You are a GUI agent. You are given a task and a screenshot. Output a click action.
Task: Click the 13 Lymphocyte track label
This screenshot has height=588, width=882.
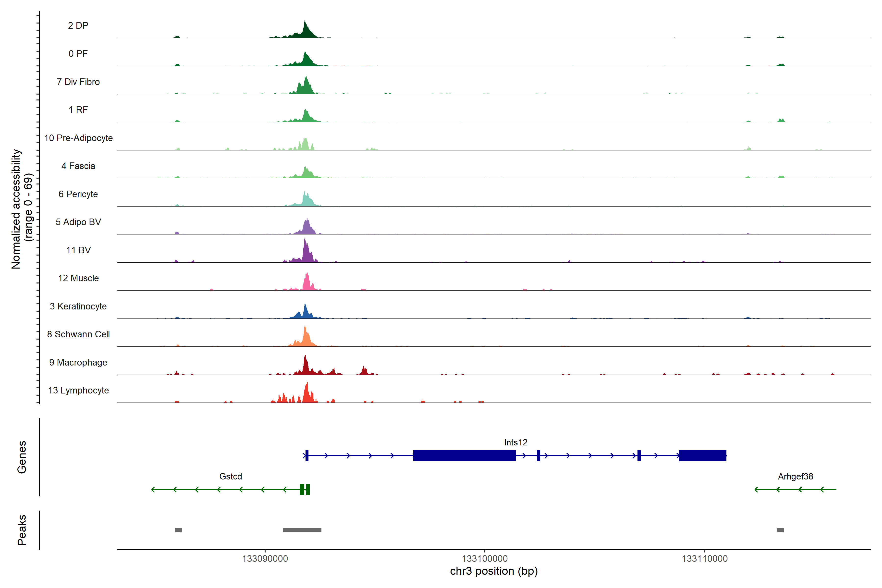78,390
